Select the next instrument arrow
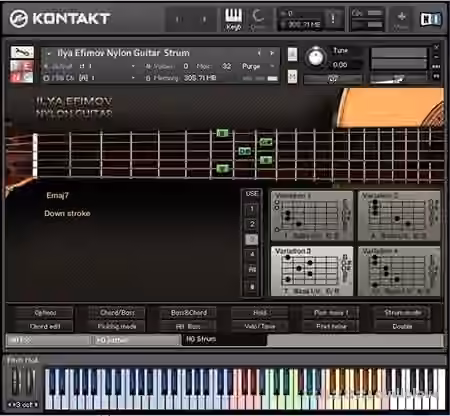The height and width of the screenshot is (416, 450). click(x=272, y=53)
